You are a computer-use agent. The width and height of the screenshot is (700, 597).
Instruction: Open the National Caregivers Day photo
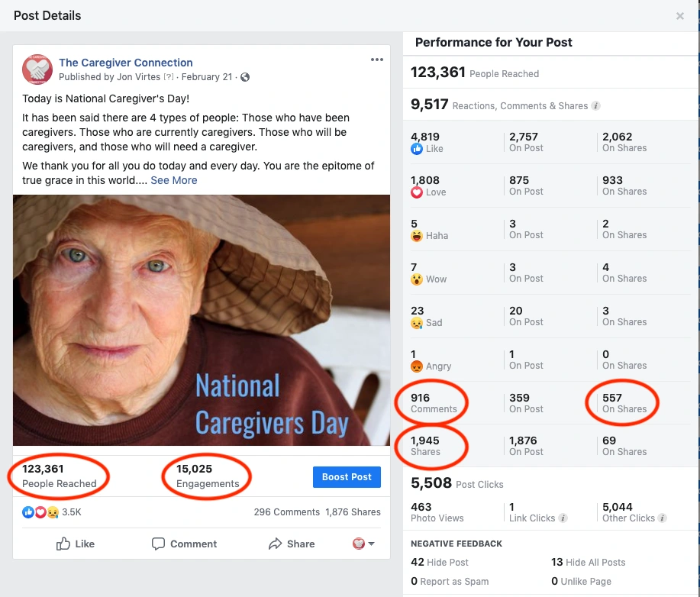tap(202, 320)
